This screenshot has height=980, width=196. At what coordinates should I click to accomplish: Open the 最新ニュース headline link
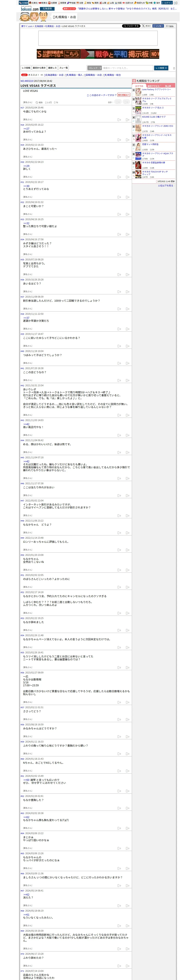click(127, 8)
